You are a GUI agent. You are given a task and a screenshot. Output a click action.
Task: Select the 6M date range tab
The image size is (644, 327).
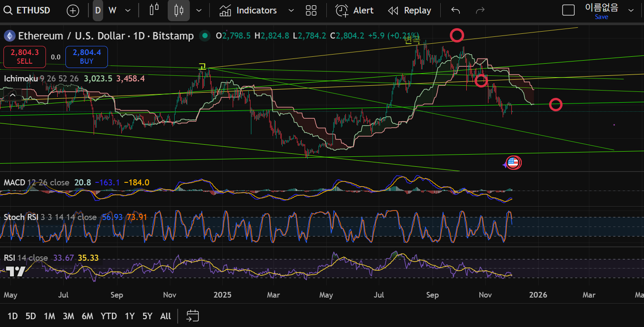coord(87,316)
